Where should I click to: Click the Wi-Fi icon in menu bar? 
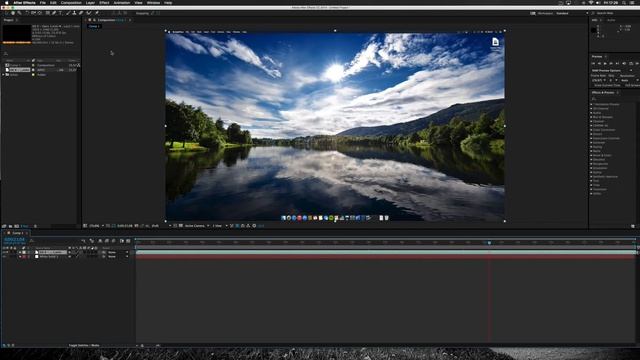[x=591, y=2]
